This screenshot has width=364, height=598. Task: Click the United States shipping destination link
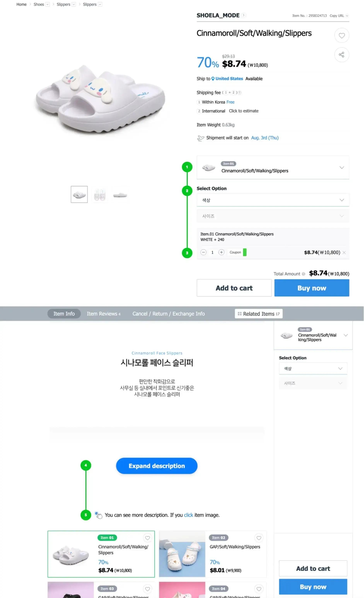229,79
